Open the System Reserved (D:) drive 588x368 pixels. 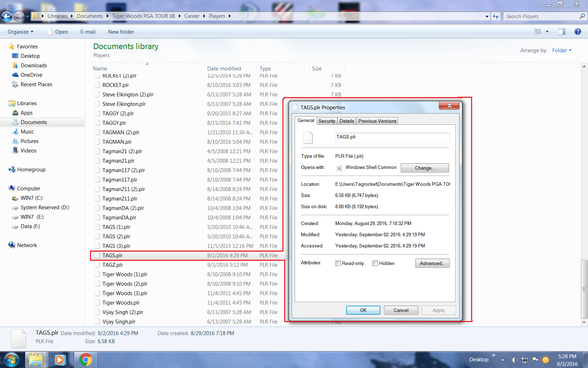tap(45, 207)
